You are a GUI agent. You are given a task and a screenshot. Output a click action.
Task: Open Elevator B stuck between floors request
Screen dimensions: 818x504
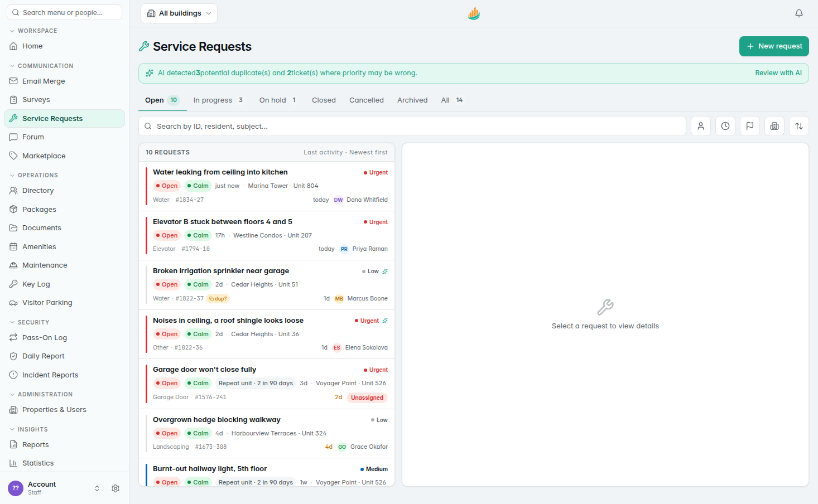(x=267, y=235)
